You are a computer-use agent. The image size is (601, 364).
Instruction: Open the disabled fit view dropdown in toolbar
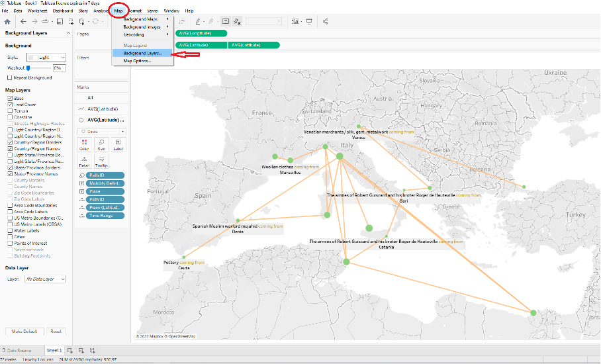(263, 21)
